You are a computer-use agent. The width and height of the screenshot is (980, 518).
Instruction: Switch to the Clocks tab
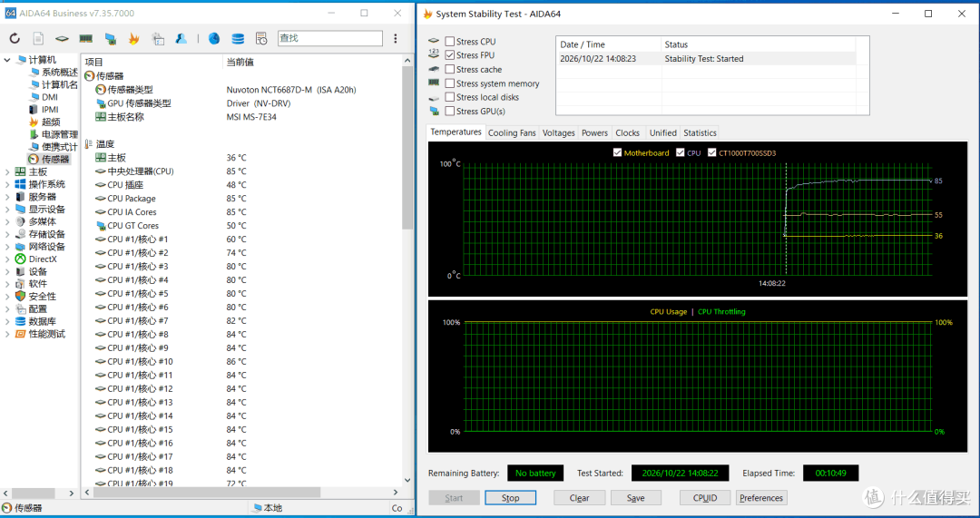(627, 132)
